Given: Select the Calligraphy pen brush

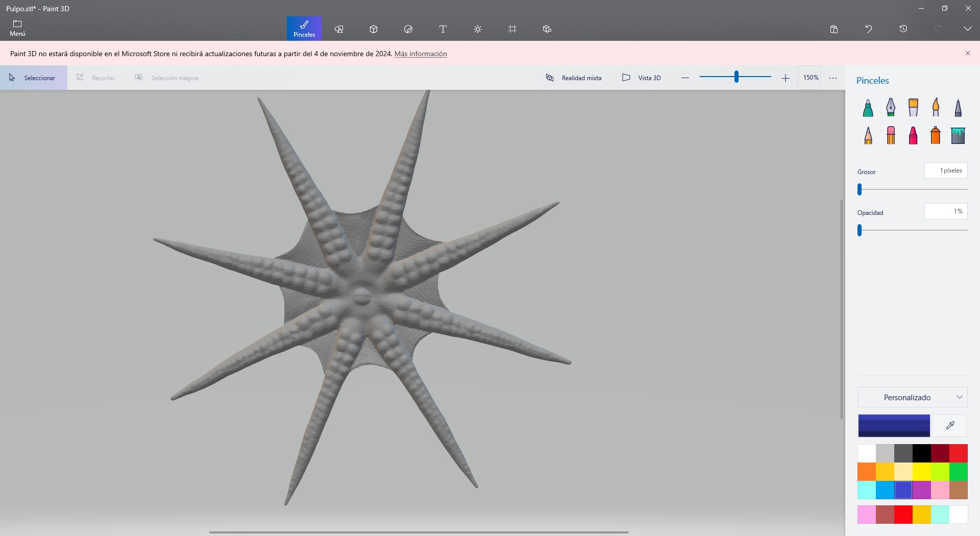Looking at the screenshot, I should [891, 107].
